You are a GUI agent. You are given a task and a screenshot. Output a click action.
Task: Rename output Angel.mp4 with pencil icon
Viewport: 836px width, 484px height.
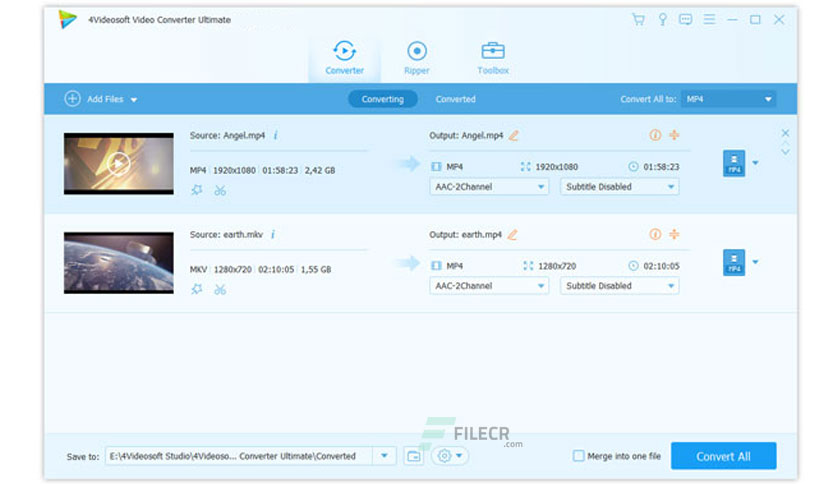point(513,135)
